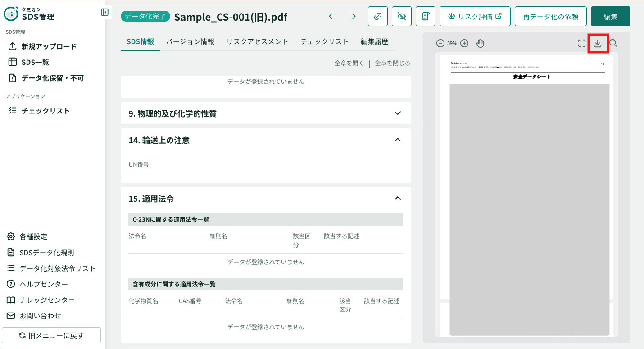Image resolution: width=644 pixels, height=349 pixels.
Task: Click 再データ化の依頼 button
Action: pos(550,16)
